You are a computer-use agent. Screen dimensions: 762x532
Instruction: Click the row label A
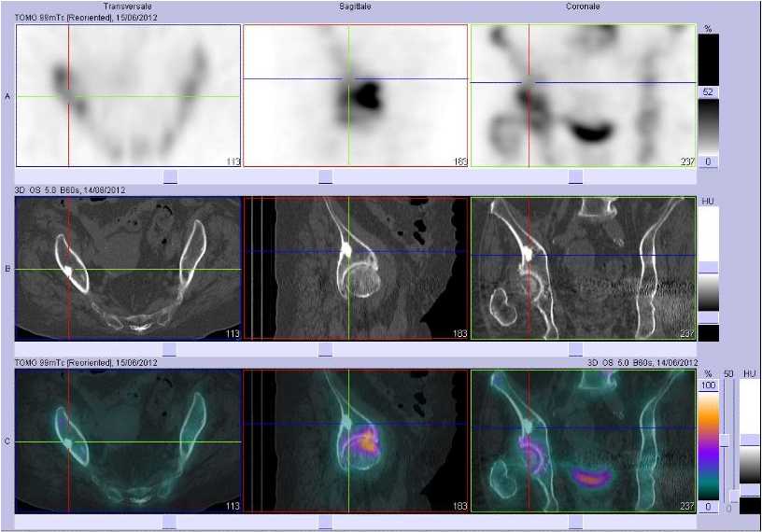click(x=7, y=97)
